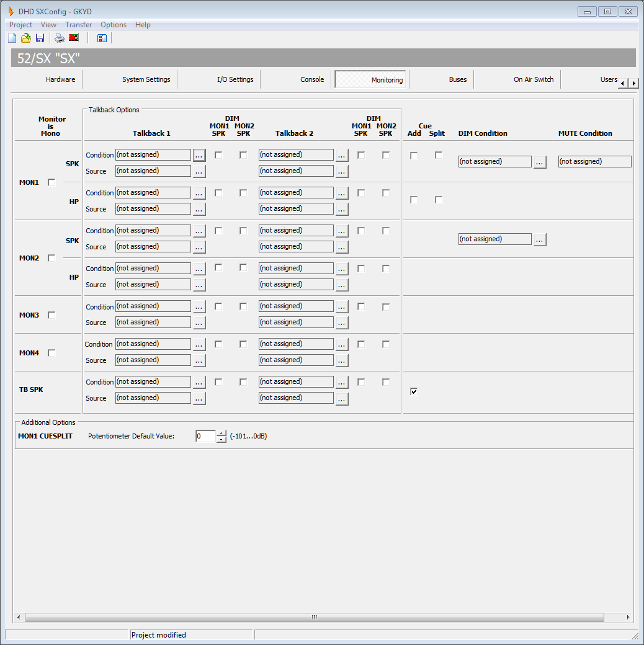
Task: Enable Monitor is Mono for MON1
Action: 51,182
